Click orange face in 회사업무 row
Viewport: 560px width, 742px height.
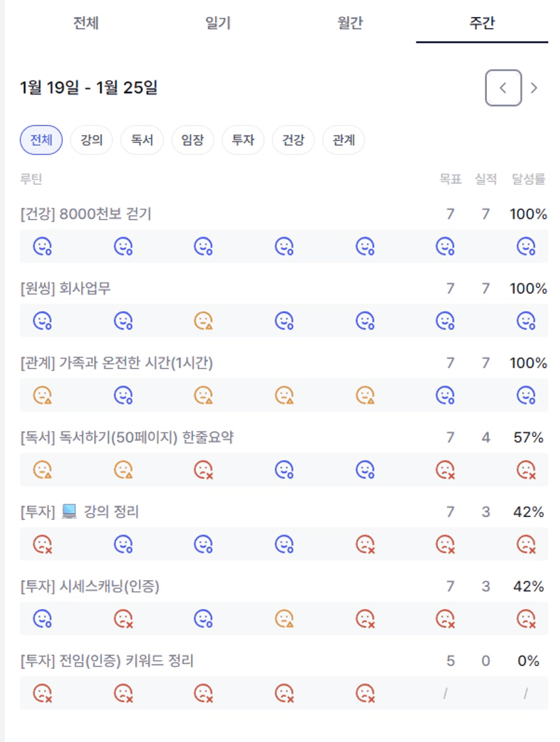tap(204, 320)
